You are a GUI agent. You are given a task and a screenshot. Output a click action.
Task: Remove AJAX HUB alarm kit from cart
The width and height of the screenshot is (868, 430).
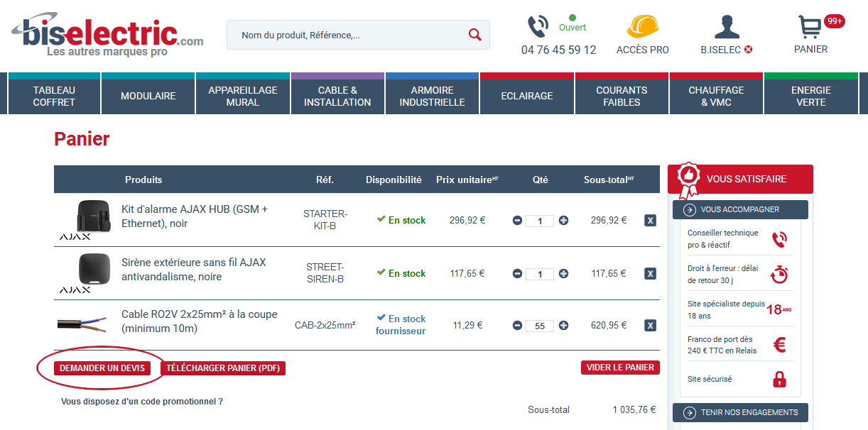coord(650,221)
